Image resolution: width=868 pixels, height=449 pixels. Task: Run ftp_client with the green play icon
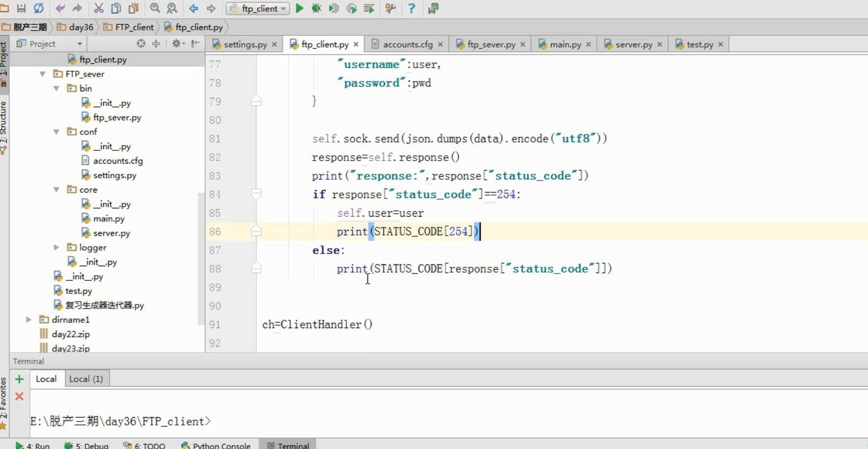coord(299,8)
